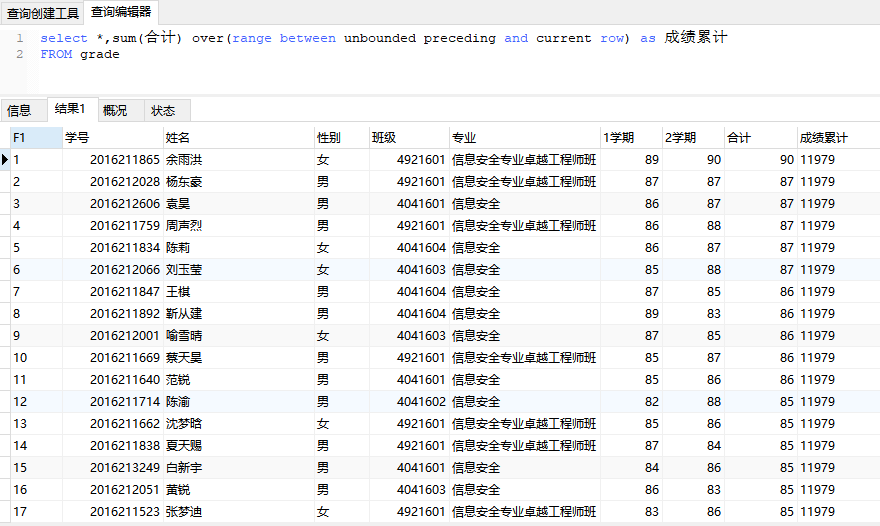Screen dimensions: 880x526
Task: Select 2学期 score 84 in 夏天赐's row
Action: tap(693, 446)
